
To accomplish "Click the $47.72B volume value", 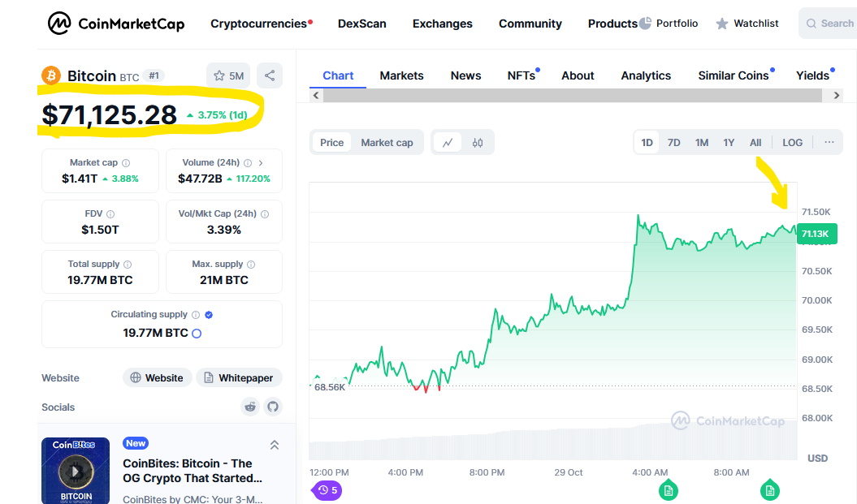I will [200, 179].
